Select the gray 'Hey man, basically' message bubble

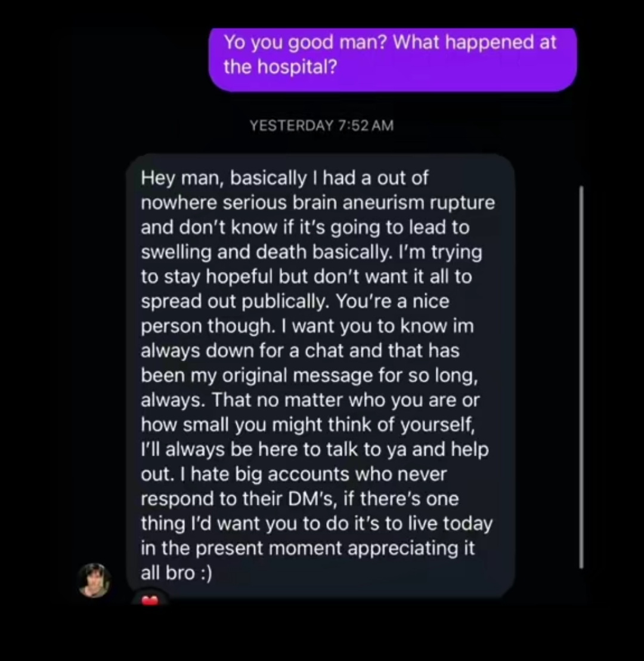pyautogui.click(x=320, y=375)
